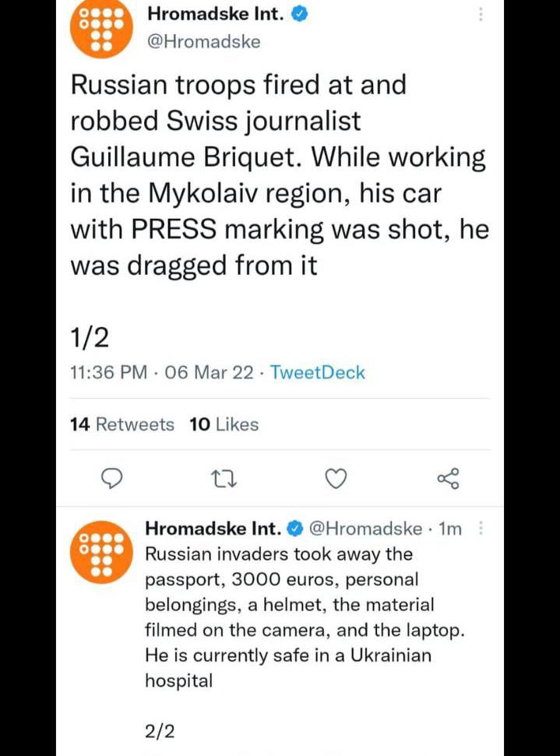Viewport: 560px width, 756px height.
Task: Click the verified badge on the reply tweet
Action: click(x=295, y=529)
